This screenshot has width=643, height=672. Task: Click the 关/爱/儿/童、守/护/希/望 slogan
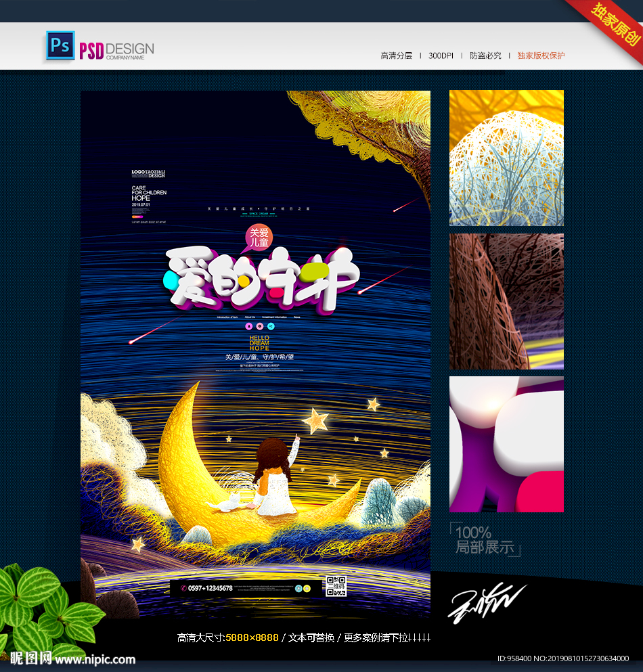coord(259,357)
